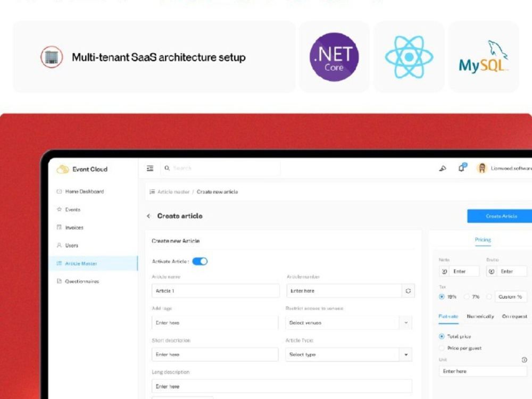Click the Article name field
This screenshot has height=399, width=532.
tap(215, 291)
